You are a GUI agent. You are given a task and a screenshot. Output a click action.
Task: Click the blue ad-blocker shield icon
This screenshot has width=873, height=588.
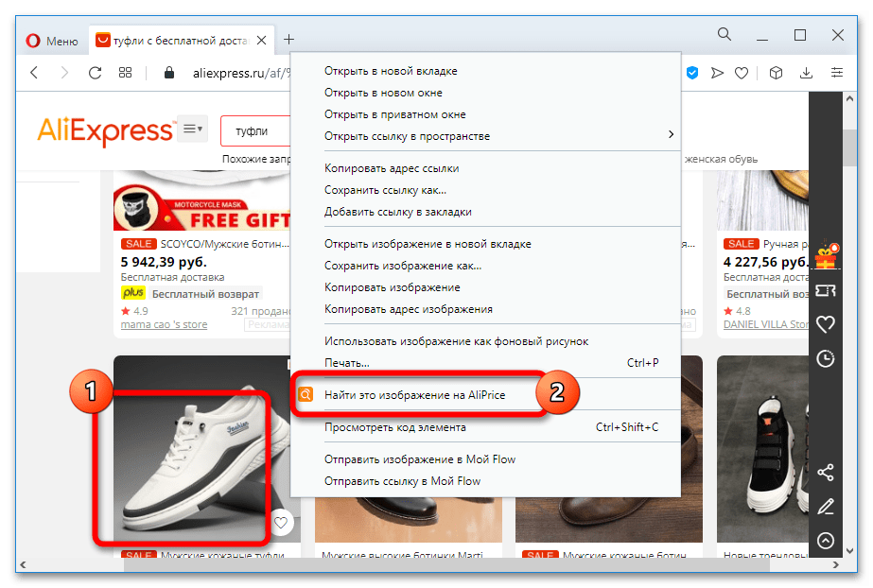(x=692, y=73)
